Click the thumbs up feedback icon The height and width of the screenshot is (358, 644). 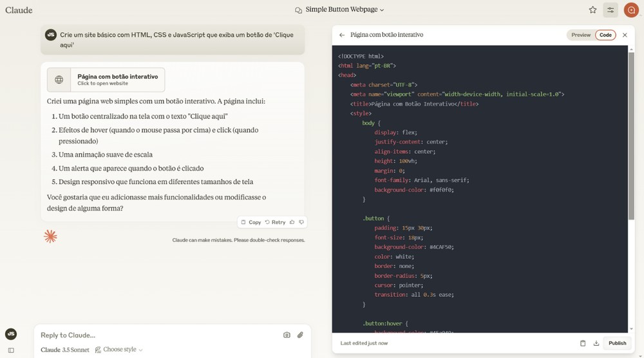click(292, 222)
